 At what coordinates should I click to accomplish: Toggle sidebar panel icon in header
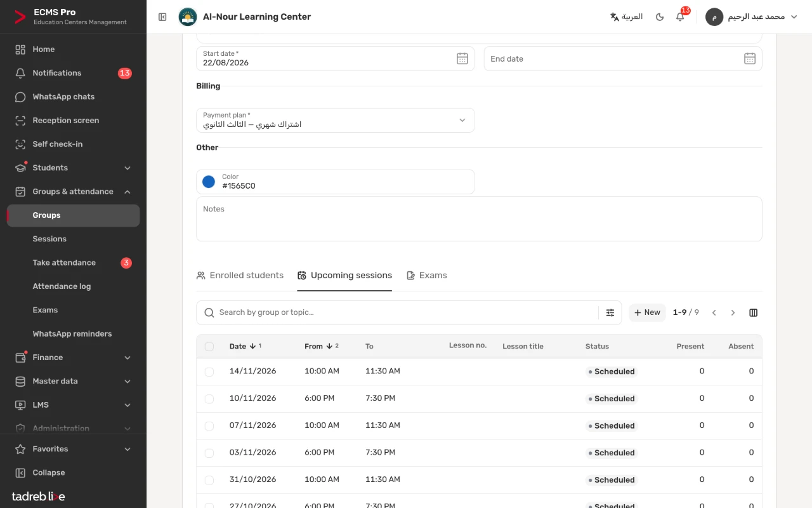point(162,17)
